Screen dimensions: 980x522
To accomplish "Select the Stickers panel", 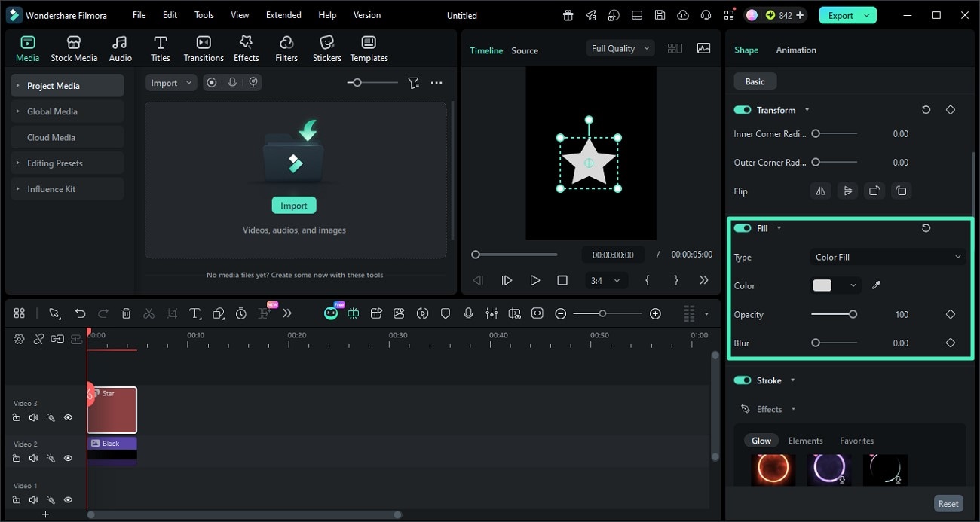I will pos(326,47).
